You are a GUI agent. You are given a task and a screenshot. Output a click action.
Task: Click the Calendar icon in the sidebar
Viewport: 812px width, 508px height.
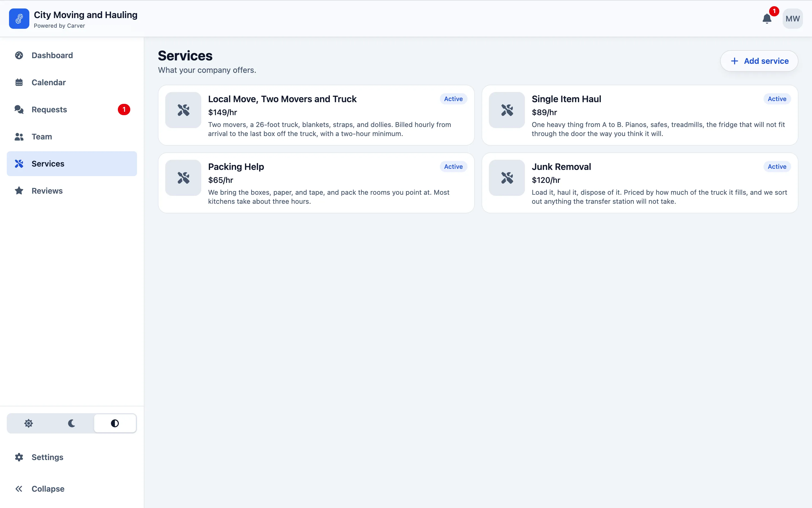[x=19, y=82]
